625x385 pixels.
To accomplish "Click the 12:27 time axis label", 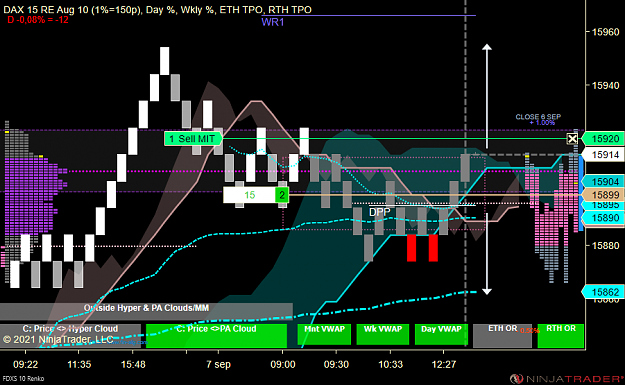I will pyautogui.click(x=444, y=364).
